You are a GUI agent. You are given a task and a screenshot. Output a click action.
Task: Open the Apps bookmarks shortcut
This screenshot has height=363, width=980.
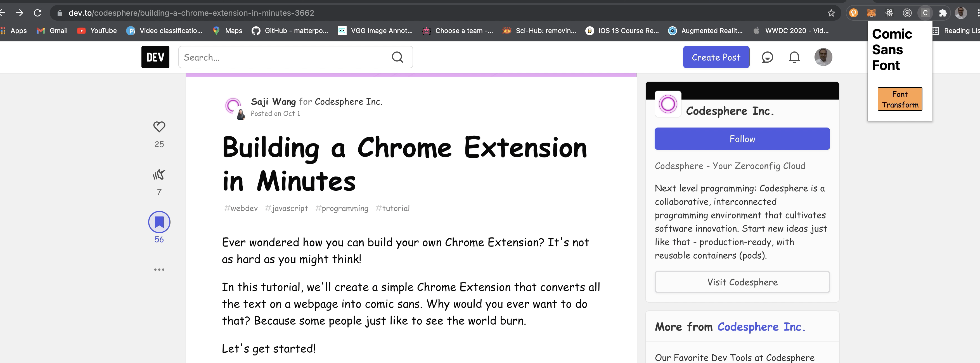click(14, 31)
